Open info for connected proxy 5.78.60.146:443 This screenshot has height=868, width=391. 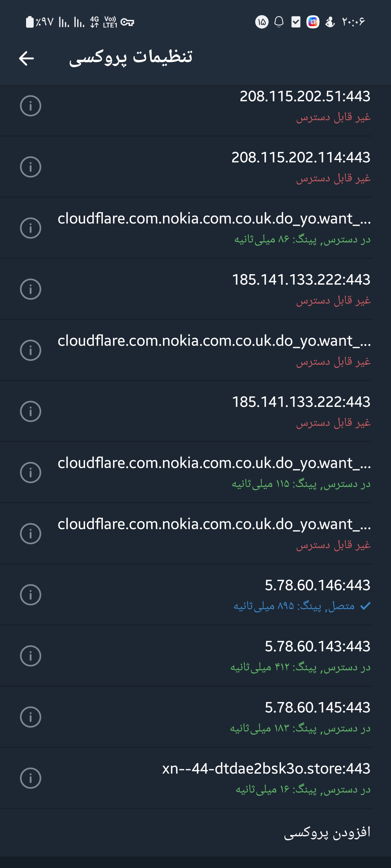(x=30, y=595)
